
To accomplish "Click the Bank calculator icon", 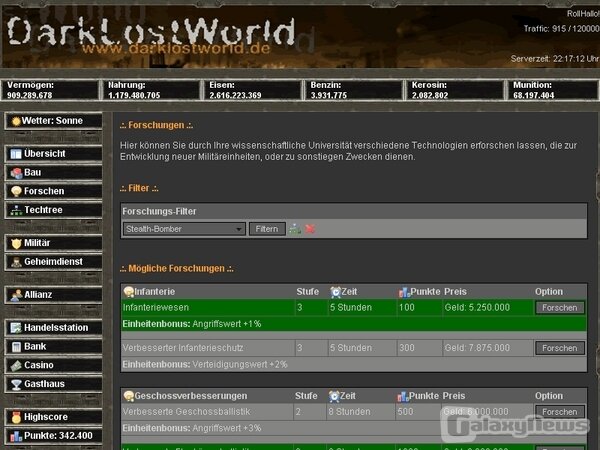I will (x=16, y=347).
